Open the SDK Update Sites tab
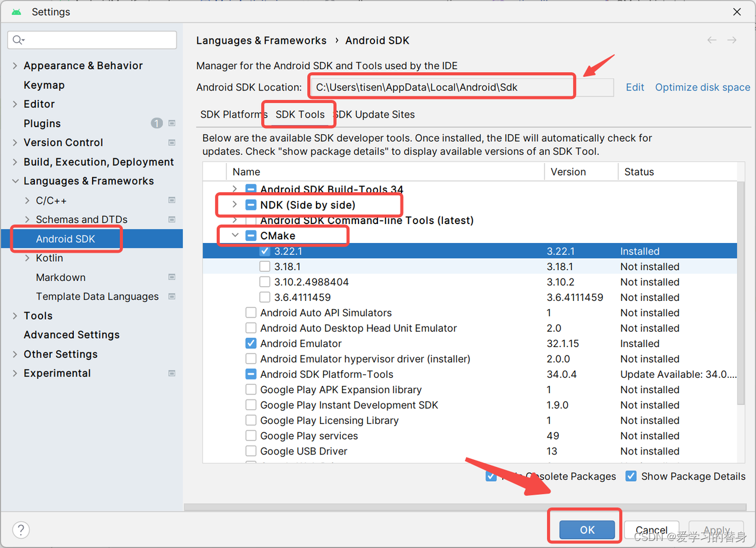 coord(374,114)
